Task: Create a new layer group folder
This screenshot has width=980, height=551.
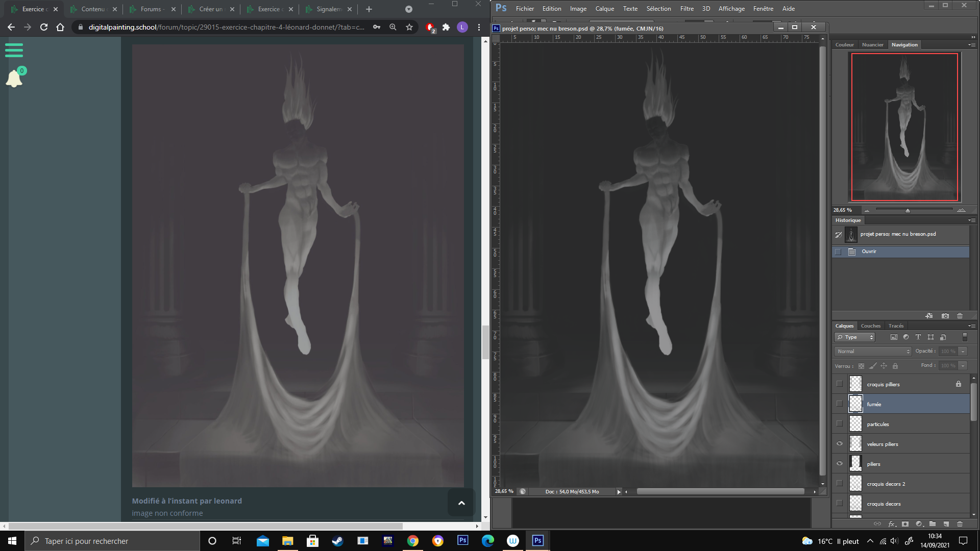Action: pos(933,524)
